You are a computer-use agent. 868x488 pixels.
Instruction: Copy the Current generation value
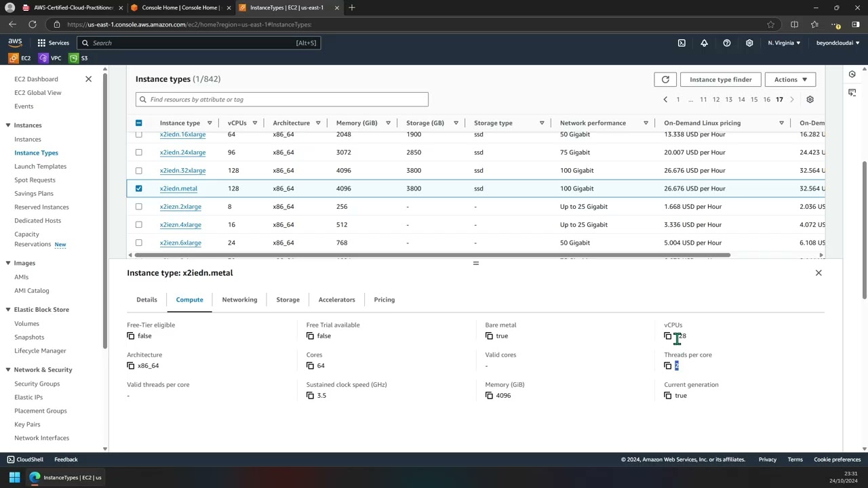(x=668, y=396)
